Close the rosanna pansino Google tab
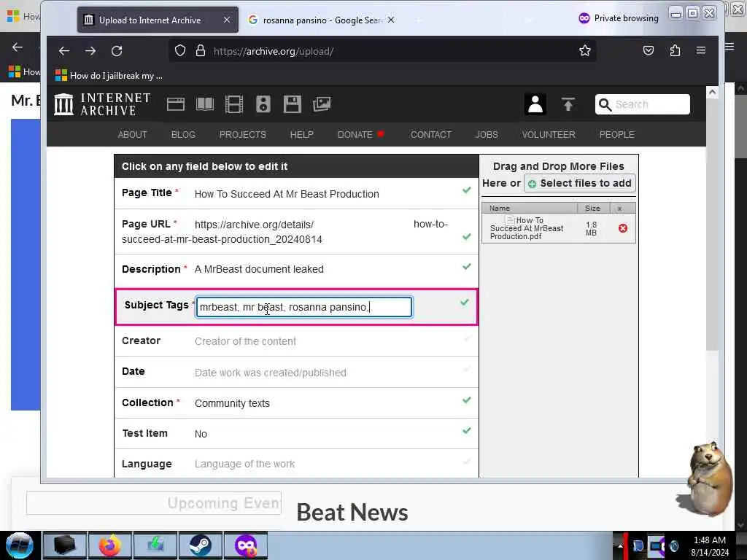 tap(391, 20)
